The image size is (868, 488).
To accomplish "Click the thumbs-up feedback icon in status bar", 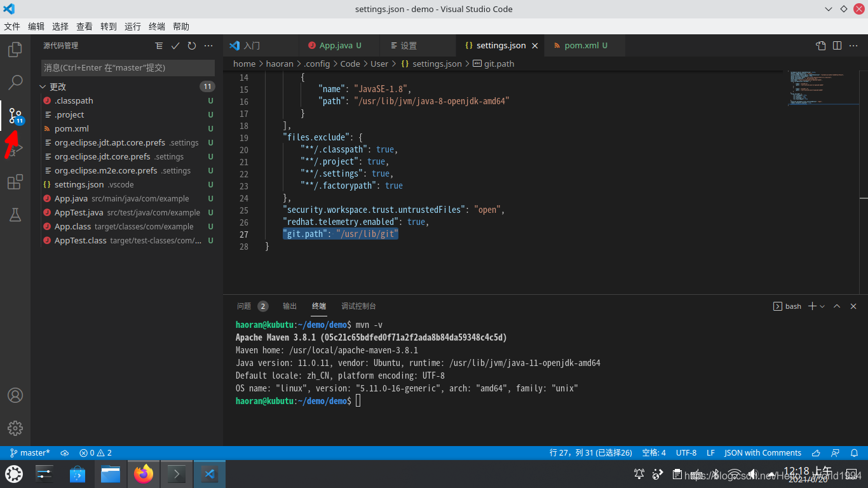I will [816, 453].
